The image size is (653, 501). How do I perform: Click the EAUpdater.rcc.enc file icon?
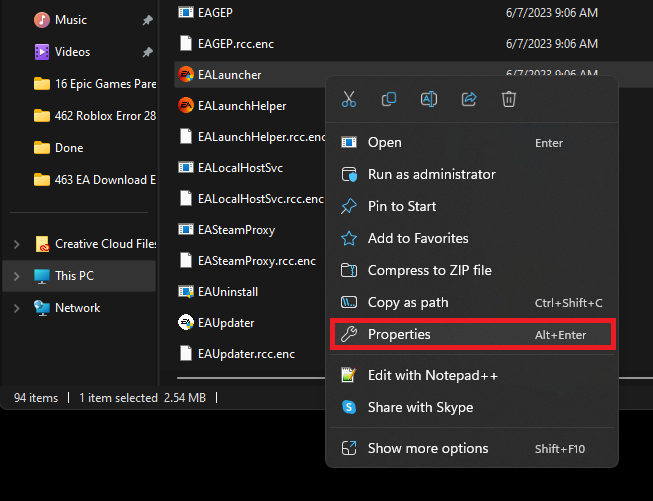tap(186, 354)
